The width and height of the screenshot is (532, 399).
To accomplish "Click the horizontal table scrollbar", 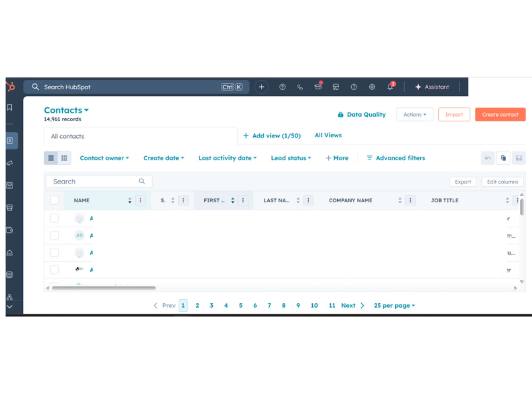I will [x=104, y=288].
